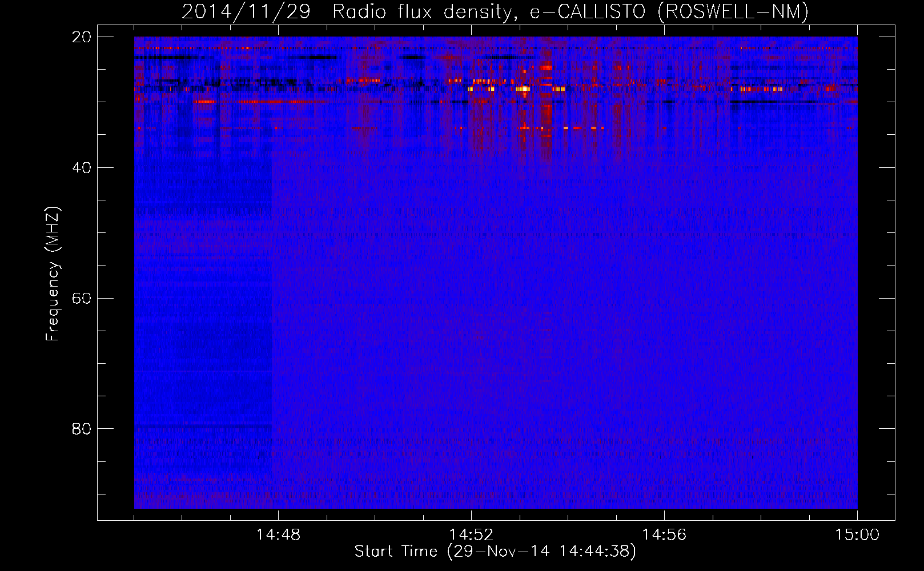Select the 'Frequency (MHZ)' axis label

tap(53, 274)
